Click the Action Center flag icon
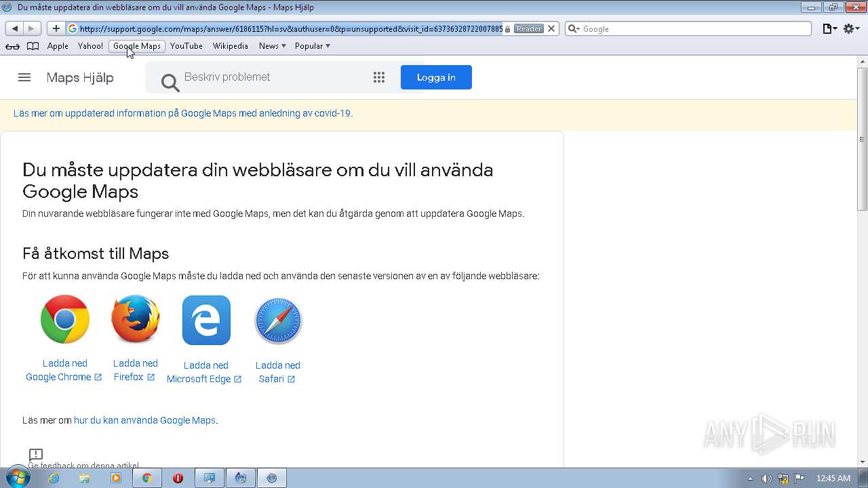This screenshot has width=868, height=488. (800, 478)
